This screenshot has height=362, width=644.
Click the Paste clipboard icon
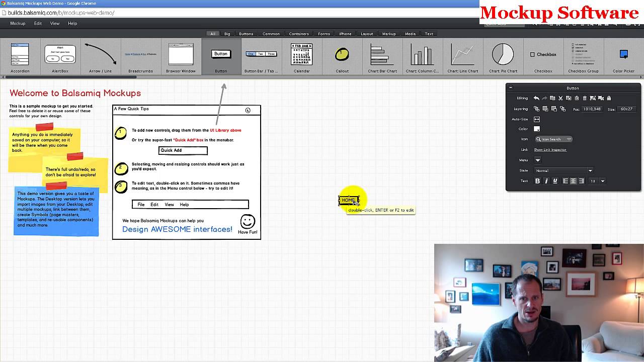pos(577,98)
